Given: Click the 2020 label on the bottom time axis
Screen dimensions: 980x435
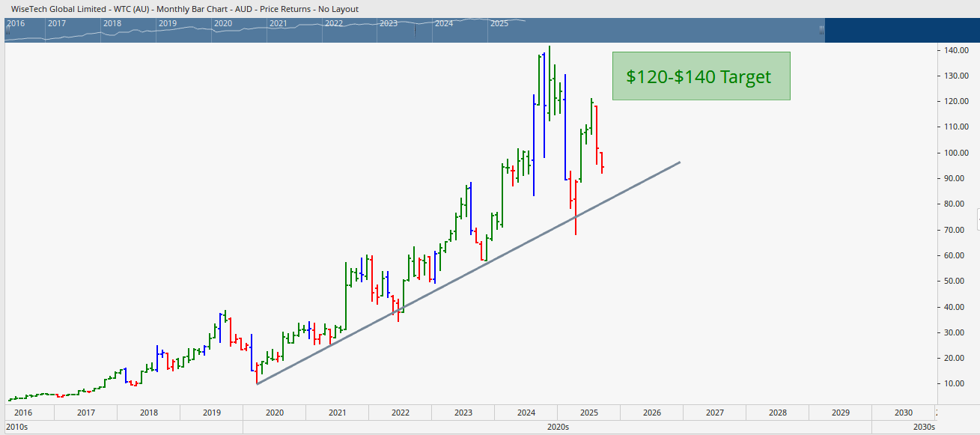Looking at the screenshot, I should (x=275, y=413).
